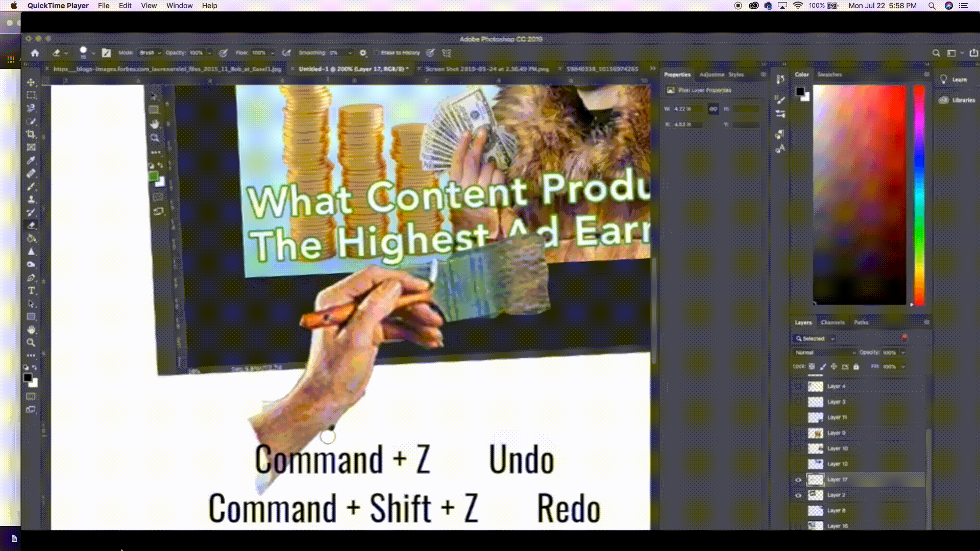Click the lock all layers padlock icon
980x551 pixels.
click(856, 366)
